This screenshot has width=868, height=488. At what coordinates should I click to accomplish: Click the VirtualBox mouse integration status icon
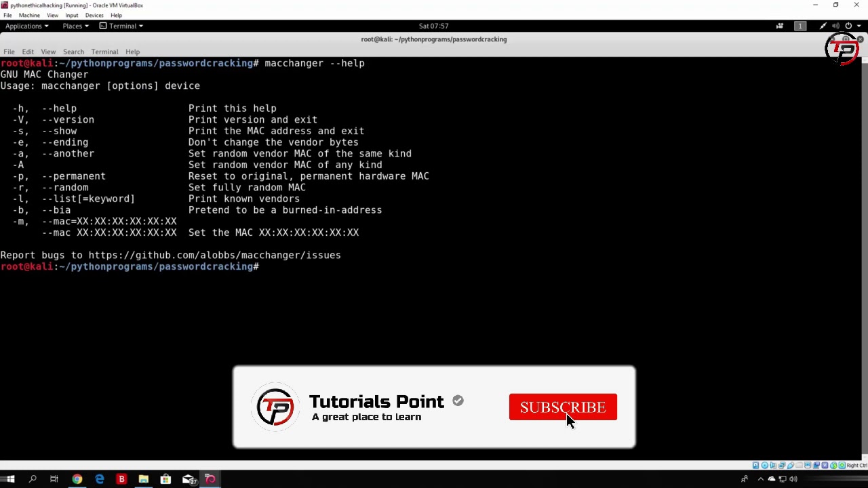pyautogui.click(x=833, y=465)
